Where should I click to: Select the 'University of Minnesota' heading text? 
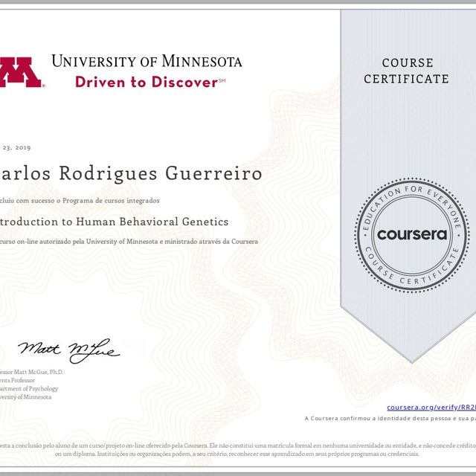[x=147, y=61]
